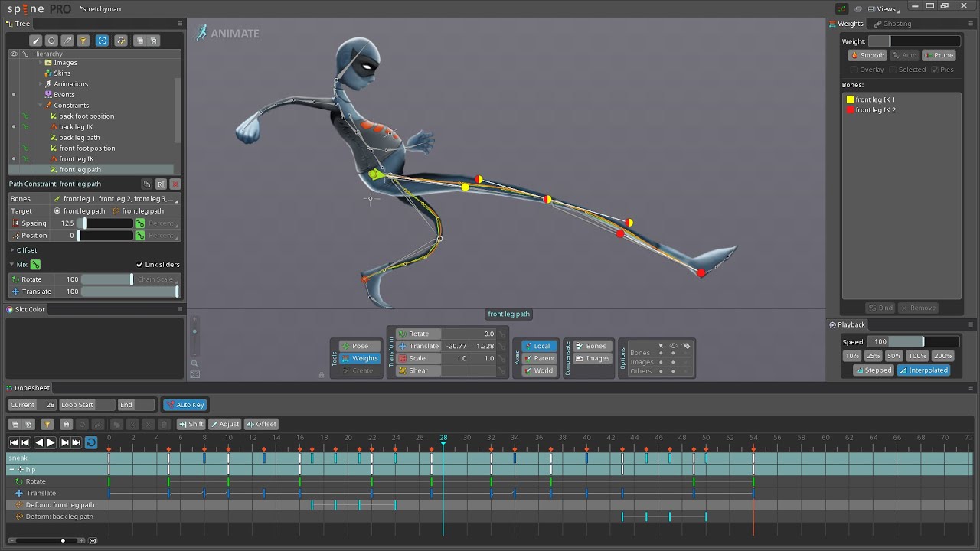
Task: Key the Position value with its key icon
Action: coord(140,236)
